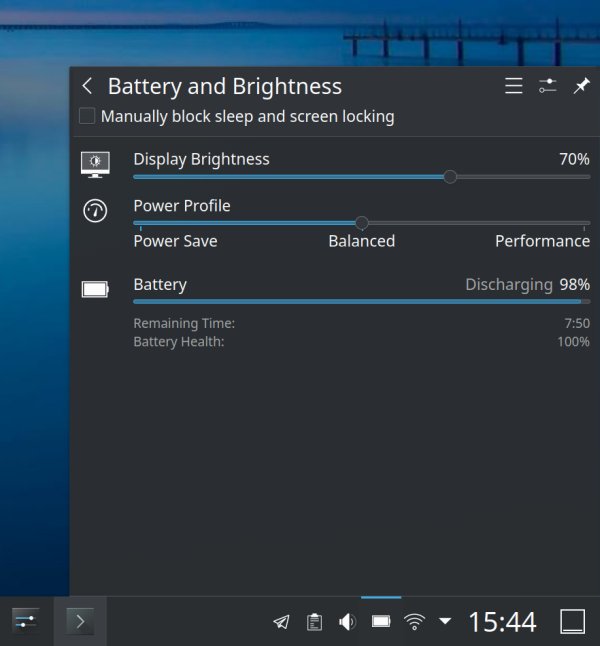The height and width of the screenshot is (646, 600).
Task: Expand hidden tray icons arrow
Action: point(445,620)
